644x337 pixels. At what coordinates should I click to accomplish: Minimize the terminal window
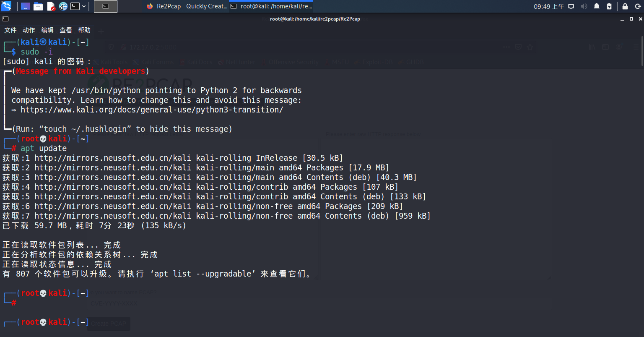coord(622,19)
